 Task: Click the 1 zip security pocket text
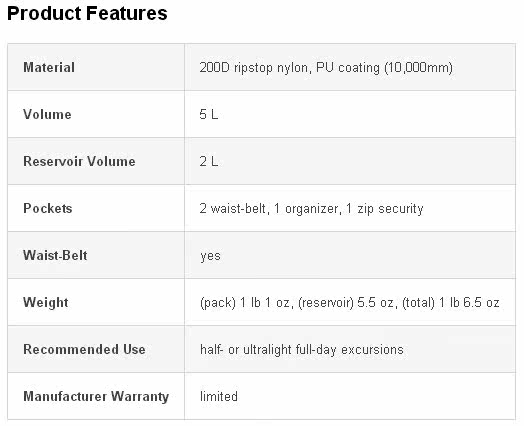(x=385, y=209)
